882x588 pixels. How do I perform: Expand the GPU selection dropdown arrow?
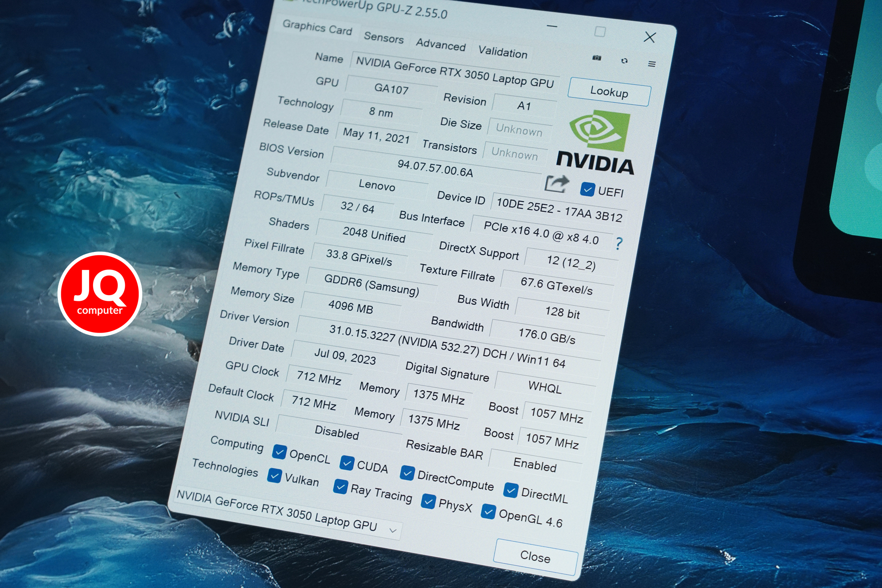(x=392, y=530)
